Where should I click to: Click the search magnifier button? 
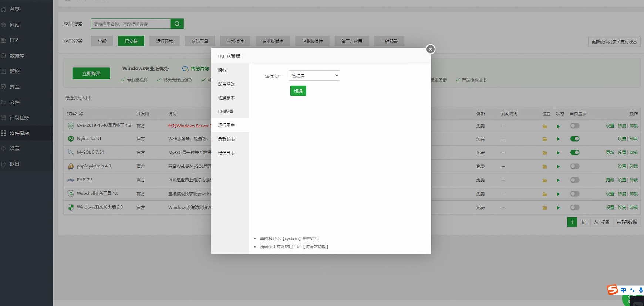click(177, 24)
